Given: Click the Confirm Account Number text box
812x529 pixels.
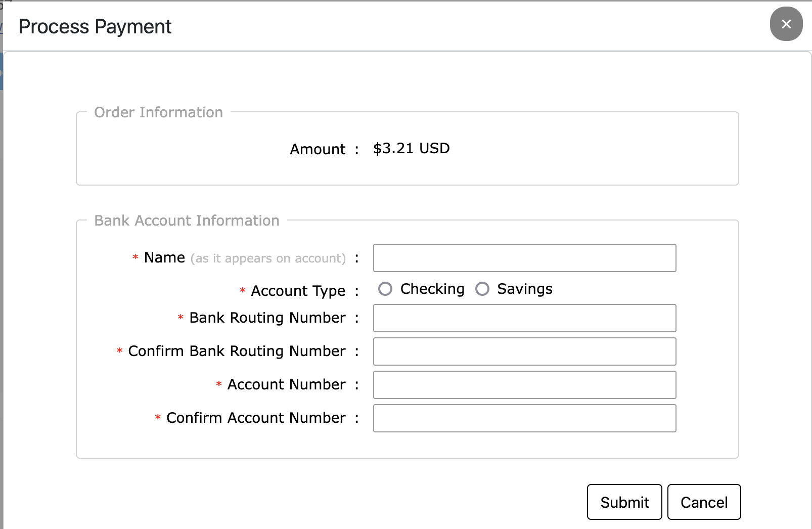Looking at the screenshot, I should click(x=524, y=418).
